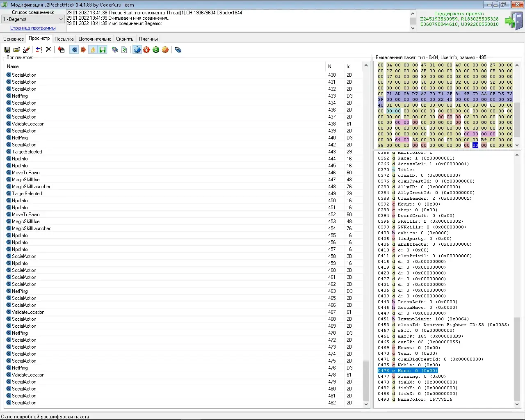Select the highlighted Hero: 0 field line
Screen dimensions: 525x420
[x=408, y=371]
